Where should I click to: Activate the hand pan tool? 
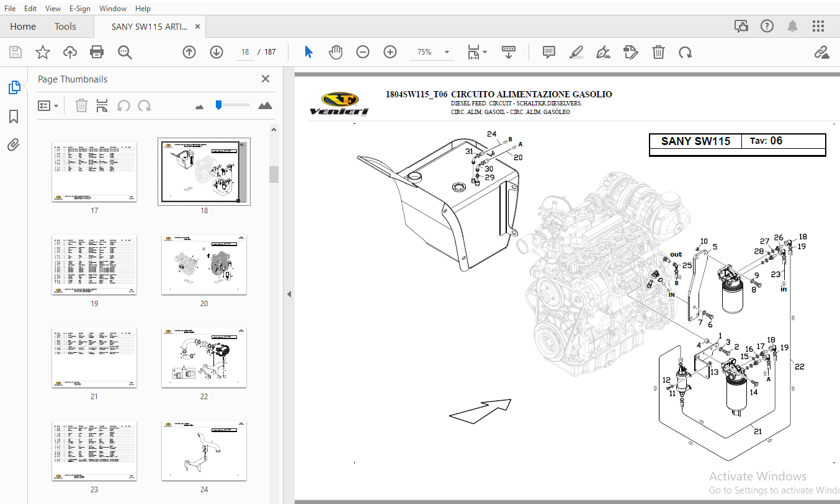click(x=336, y=52)
